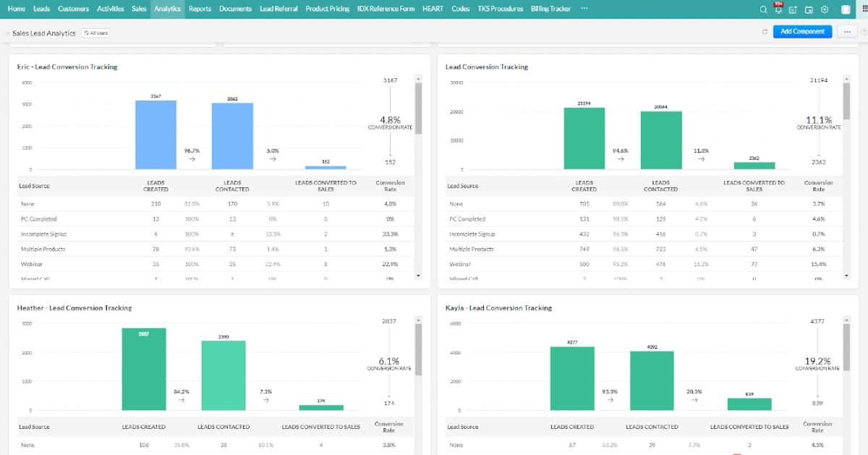The image size is (868, 455).
Task: Open the IDX Reference Form tab
Action: tap(386, 9)
